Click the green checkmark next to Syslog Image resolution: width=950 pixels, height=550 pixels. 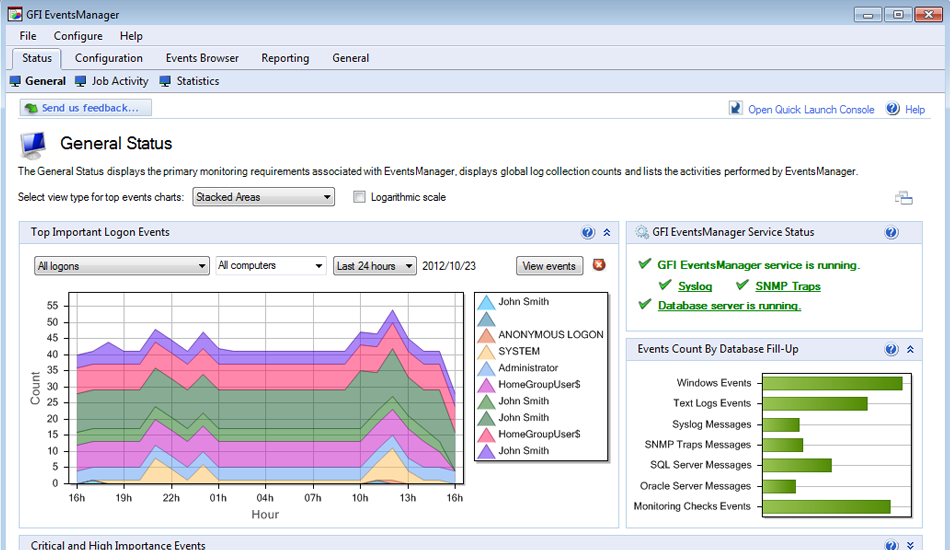click(665, 285)
